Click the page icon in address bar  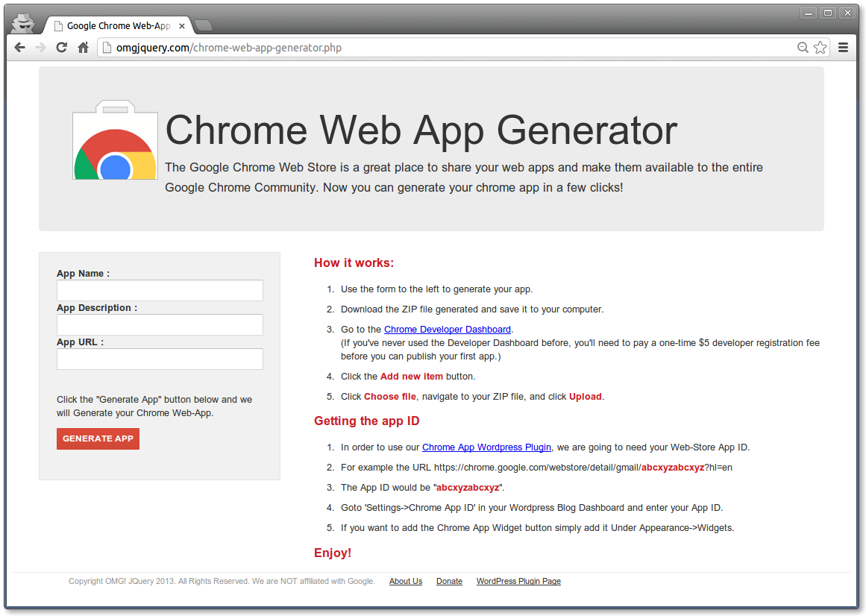click(x=107, y=48)
